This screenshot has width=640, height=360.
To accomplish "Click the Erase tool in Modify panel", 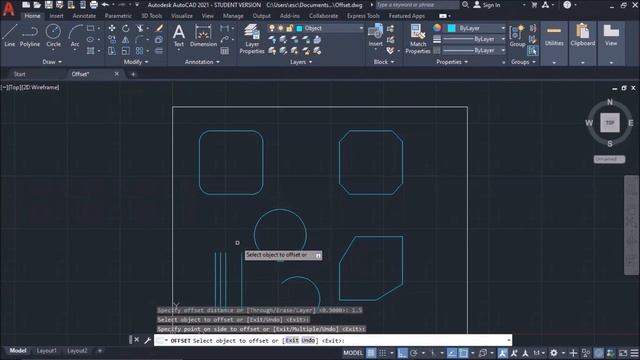I will pyautogui.click(x=159, y=28).
